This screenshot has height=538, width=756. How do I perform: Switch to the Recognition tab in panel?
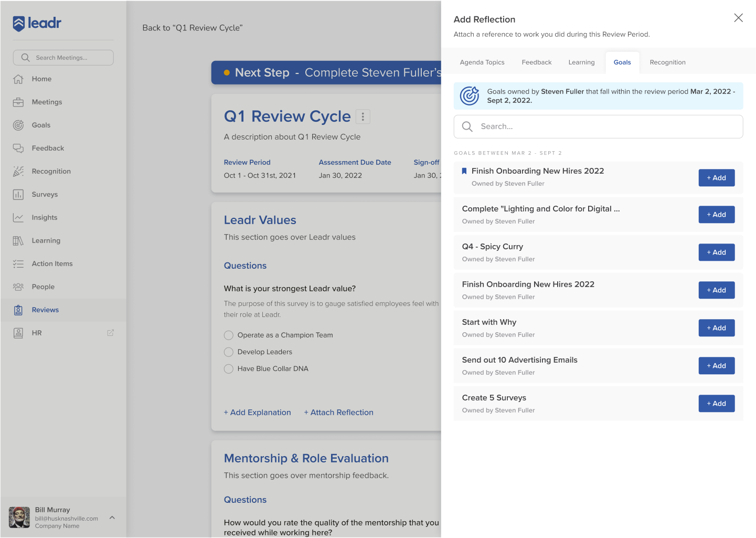coord(668,62)
